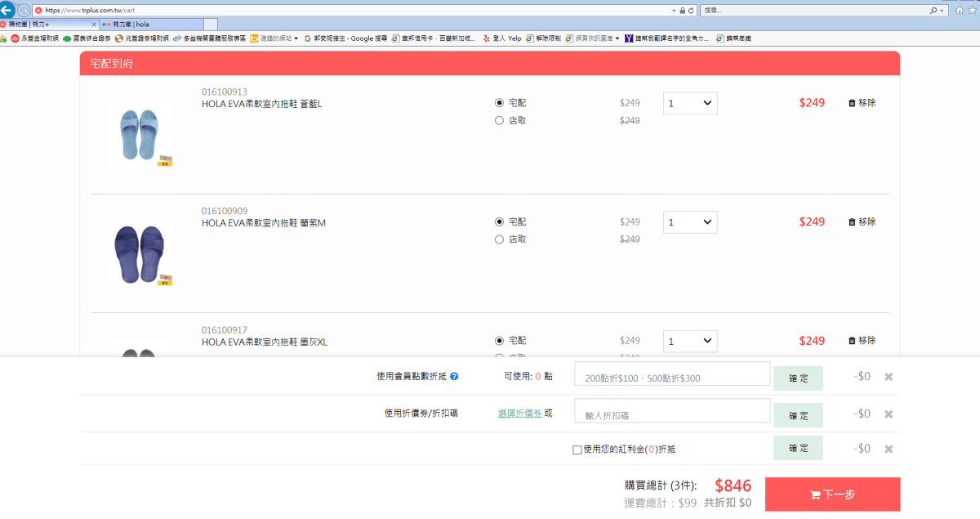Open the 國泰綜合證券 bookmark

coord(86,38)
